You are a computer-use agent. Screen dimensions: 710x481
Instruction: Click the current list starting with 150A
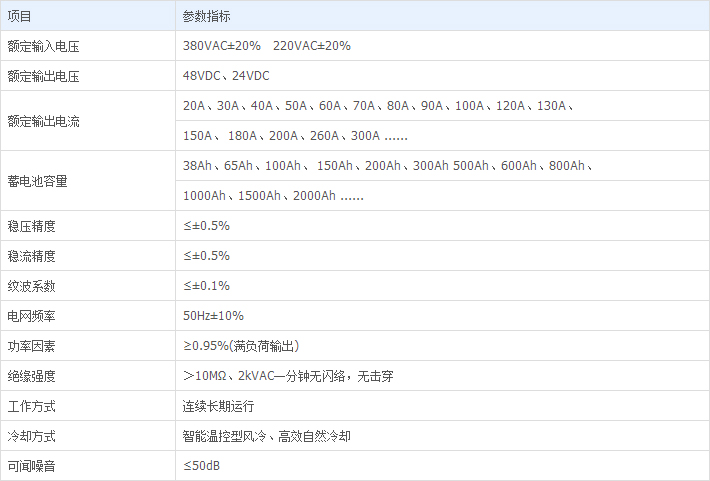coord(295,136)
